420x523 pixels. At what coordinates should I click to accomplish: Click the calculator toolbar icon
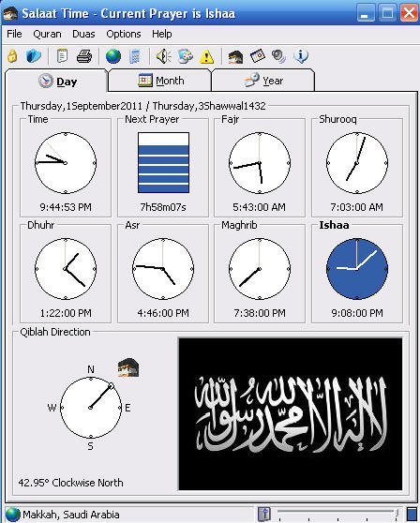point(135,56)
